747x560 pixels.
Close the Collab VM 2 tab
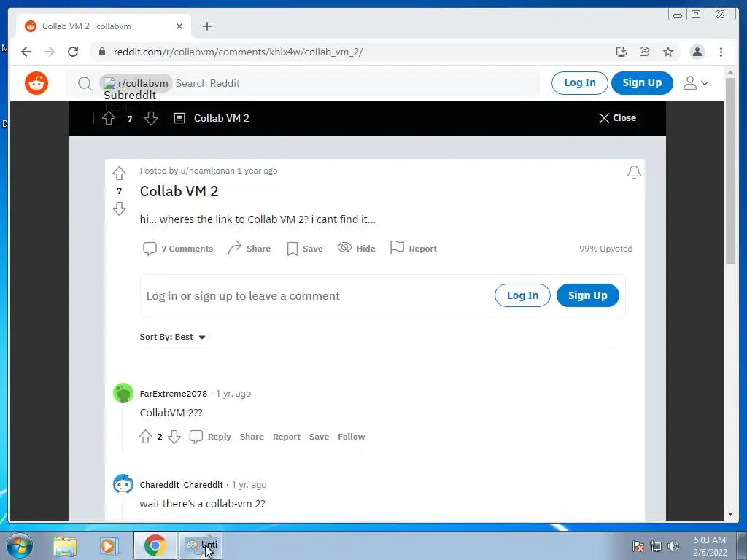(179, 26)
